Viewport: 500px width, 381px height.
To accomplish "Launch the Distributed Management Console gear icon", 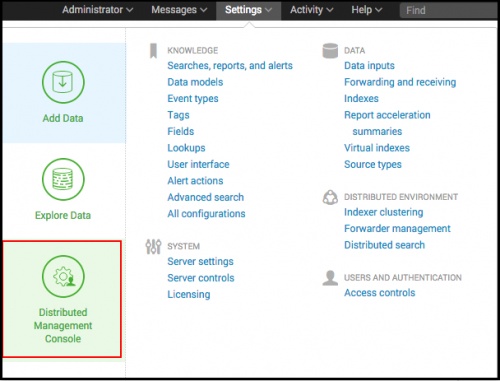I will (63, 276).
